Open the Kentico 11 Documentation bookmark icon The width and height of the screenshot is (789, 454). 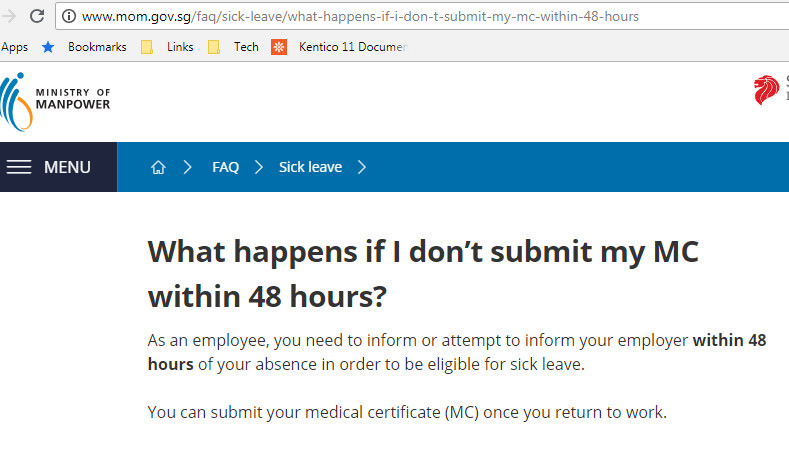point(279,47)
